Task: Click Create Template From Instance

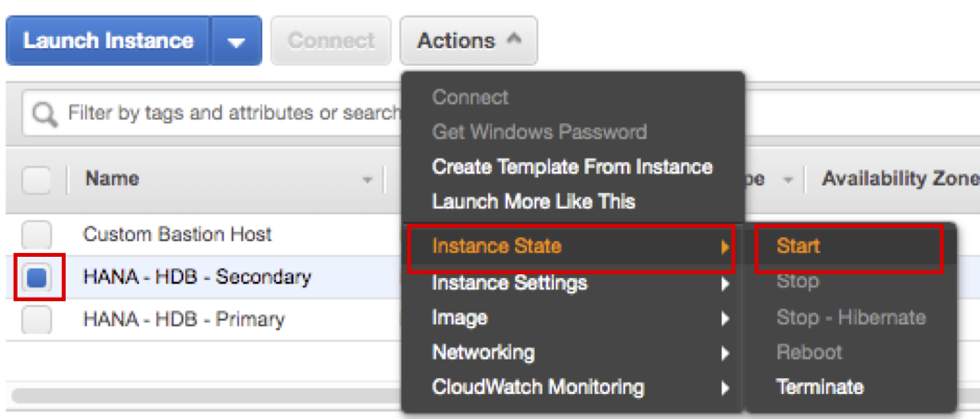Action: coord(572,167)
